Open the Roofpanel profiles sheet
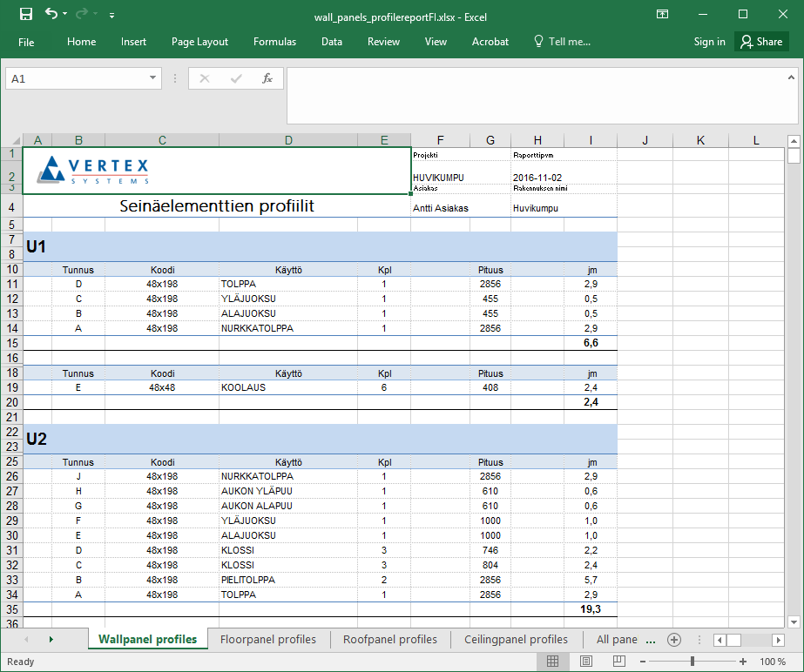 coord(390,640)
